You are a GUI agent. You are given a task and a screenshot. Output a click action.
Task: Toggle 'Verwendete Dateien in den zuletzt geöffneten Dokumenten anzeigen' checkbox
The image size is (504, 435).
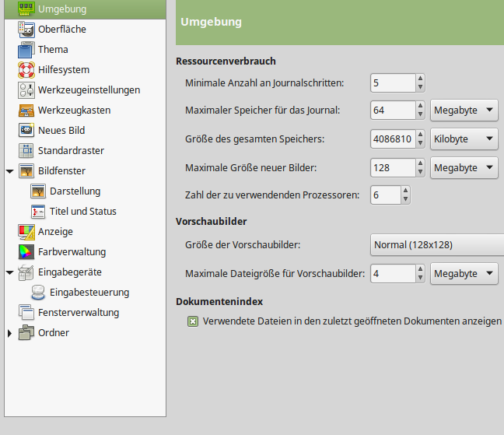[x=193, y=321]
